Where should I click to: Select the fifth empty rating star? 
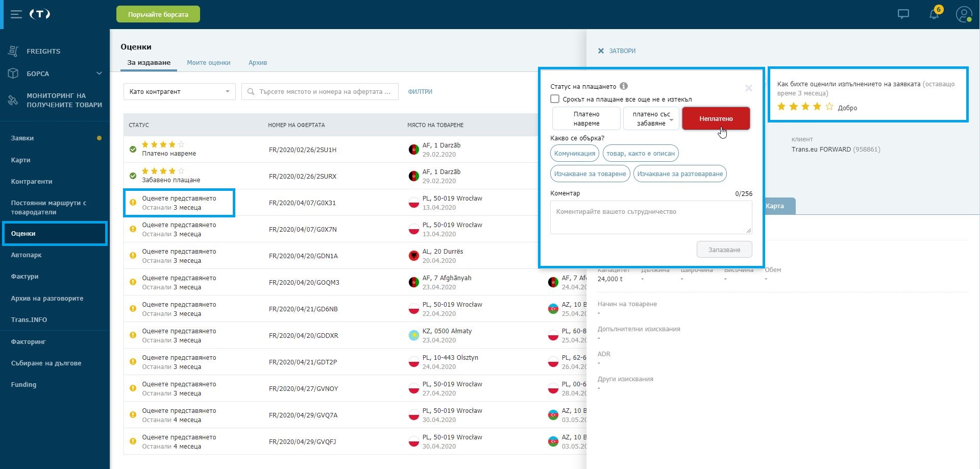(829, 107)
